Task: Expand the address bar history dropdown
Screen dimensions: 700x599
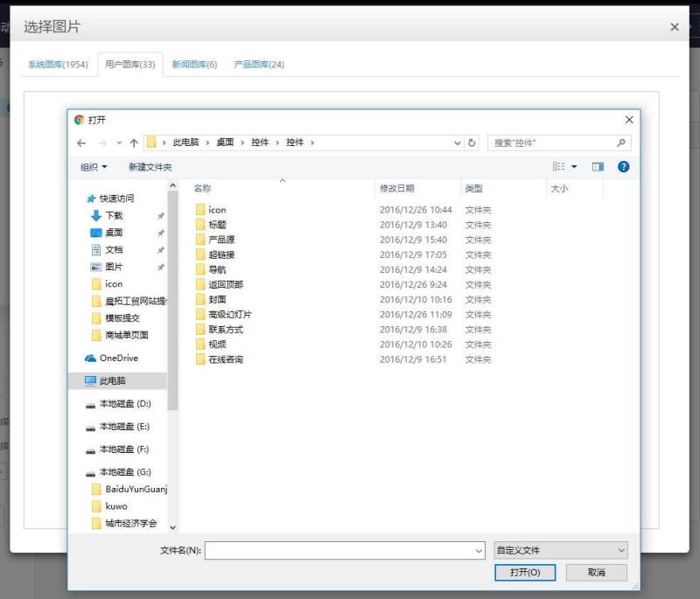Action: (458, 143)
